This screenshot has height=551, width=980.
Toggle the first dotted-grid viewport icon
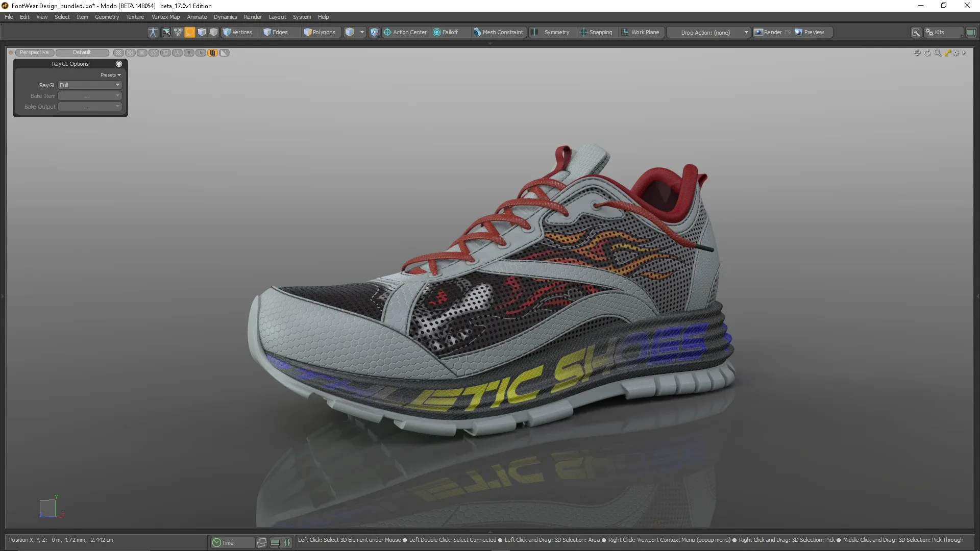click(x=118, y=53)
